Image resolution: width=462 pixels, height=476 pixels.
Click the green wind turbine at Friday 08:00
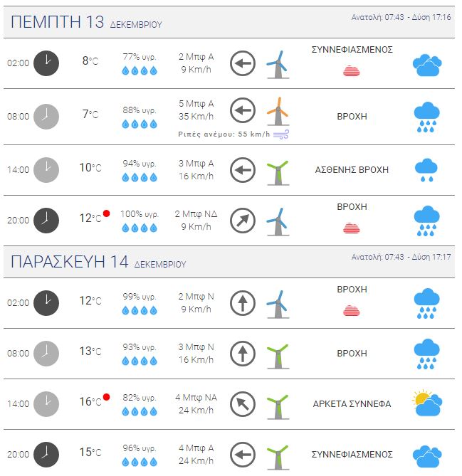coord(278,354)
